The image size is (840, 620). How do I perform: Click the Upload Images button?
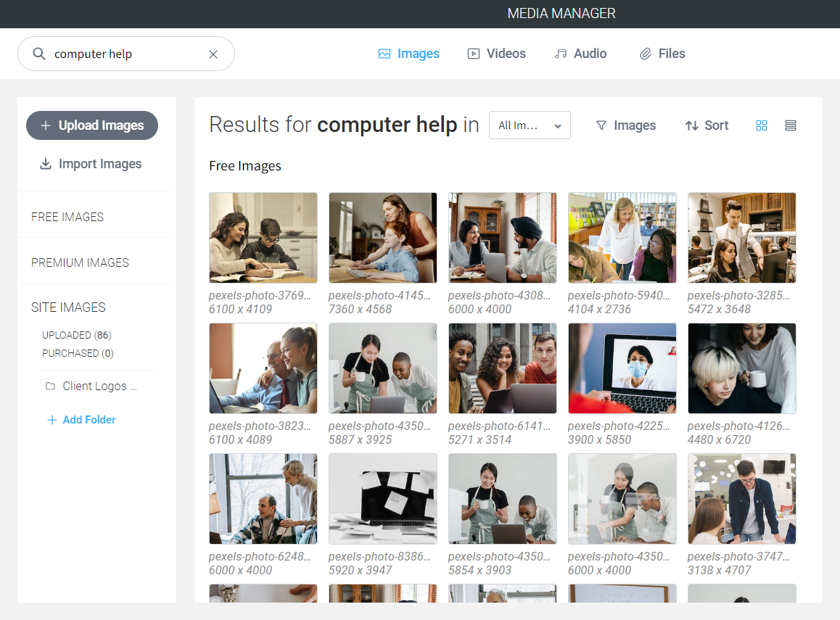coord(92,125)
